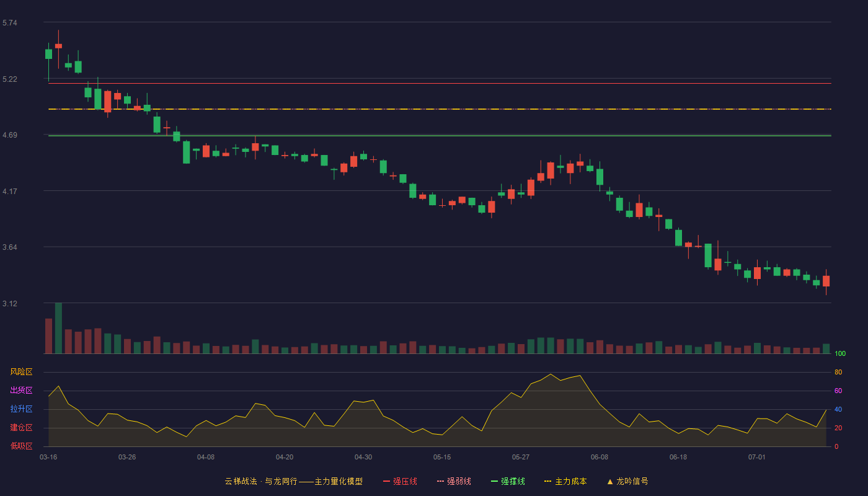Click the 拉升区 zone label
This screenshot has height=496, width=868.
coord(21,409)
